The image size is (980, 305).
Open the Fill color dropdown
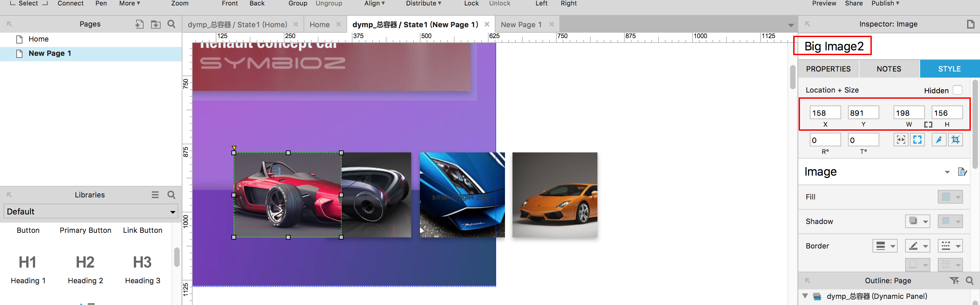[x=950, y=197]
